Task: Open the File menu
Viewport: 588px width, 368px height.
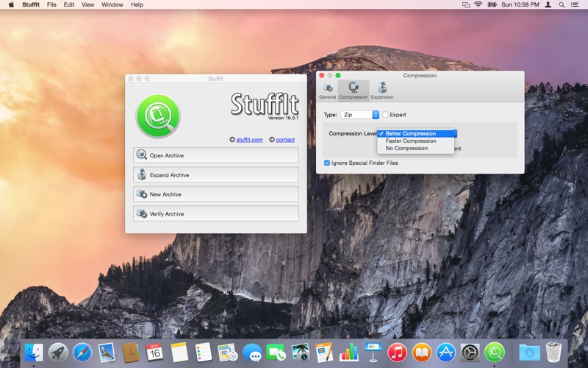Action: click(51, 4)
